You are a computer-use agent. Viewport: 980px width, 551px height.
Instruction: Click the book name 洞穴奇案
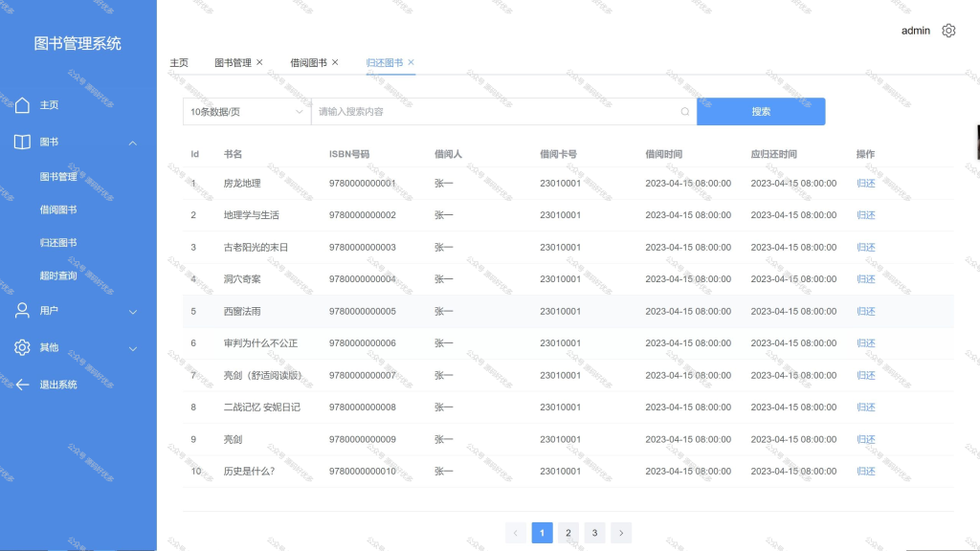tap(242, 279)
